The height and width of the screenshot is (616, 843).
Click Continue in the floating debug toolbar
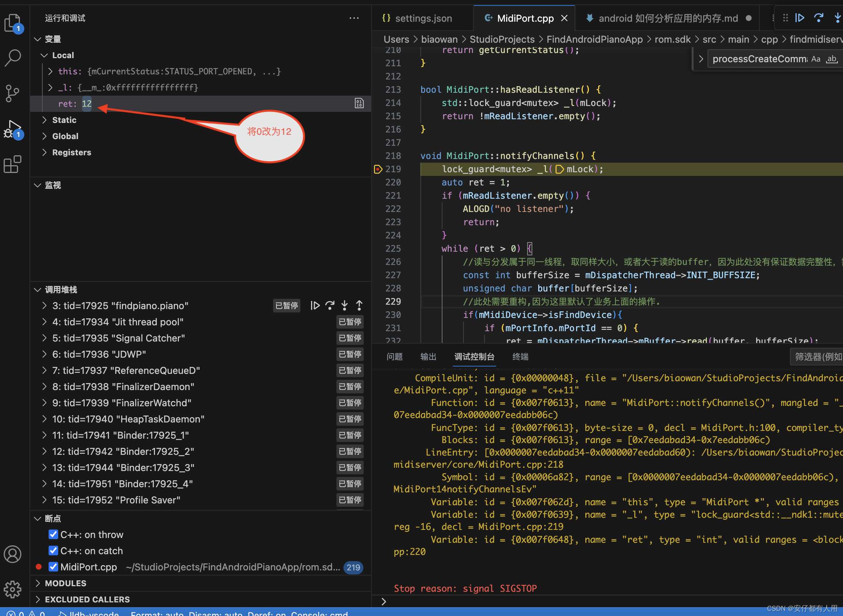click(800, 18)
